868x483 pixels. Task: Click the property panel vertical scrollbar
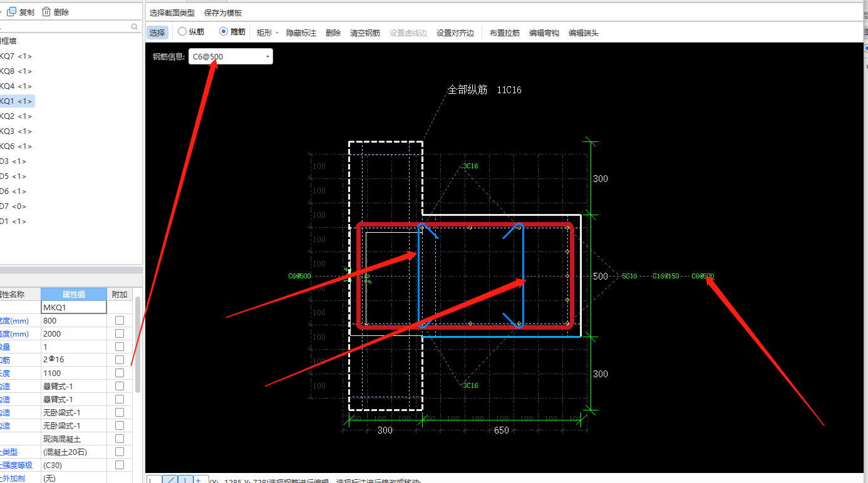pos(138,344)
